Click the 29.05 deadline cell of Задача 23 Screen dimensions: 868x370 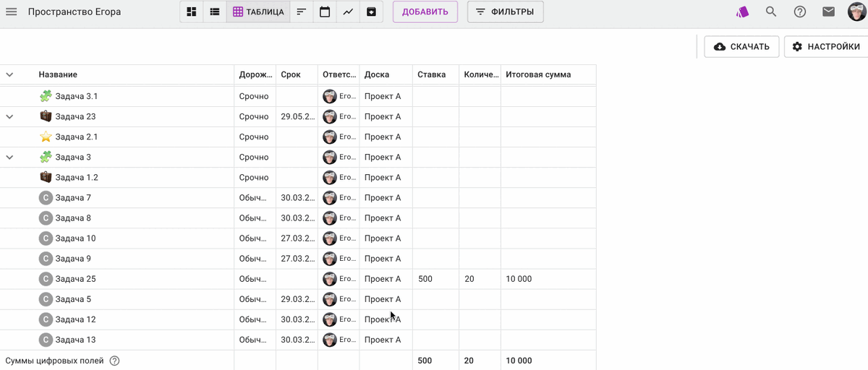pos(297,116)
